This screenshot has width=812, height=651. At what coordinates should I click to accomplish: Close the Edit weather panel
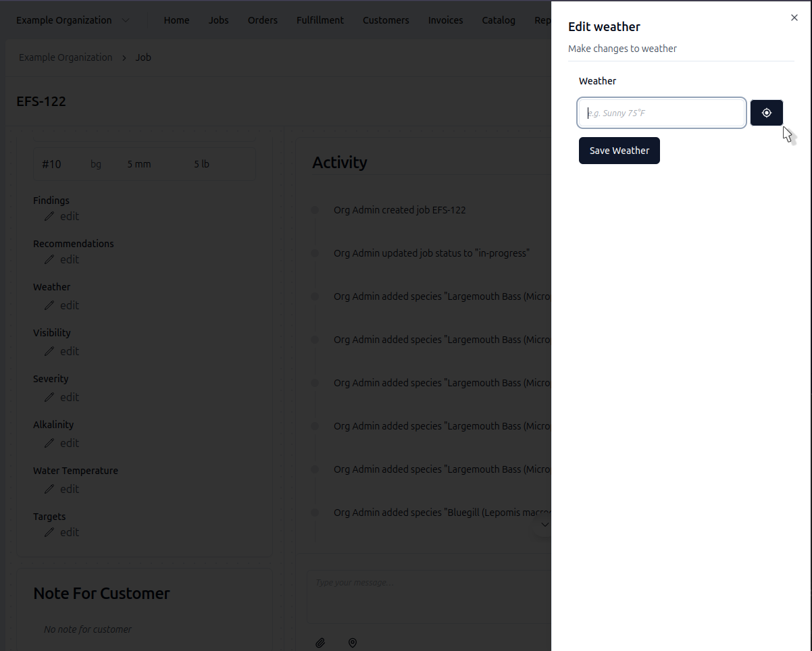pos(794,18)
